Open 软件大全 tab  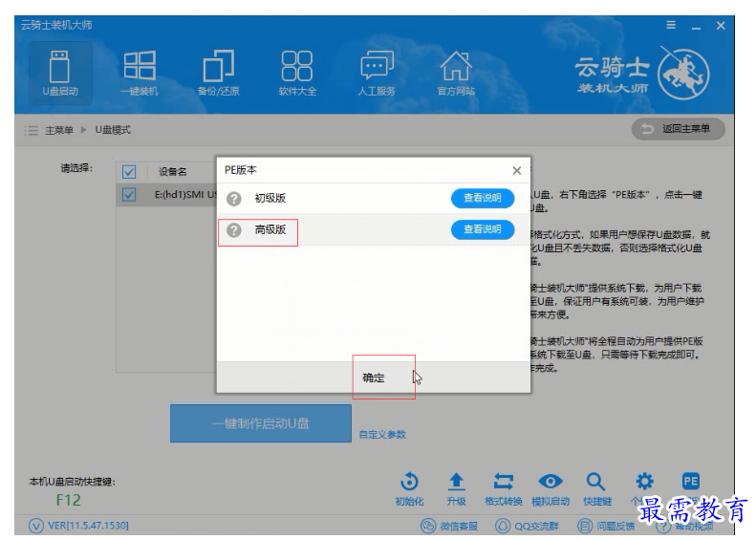(297, 74)
